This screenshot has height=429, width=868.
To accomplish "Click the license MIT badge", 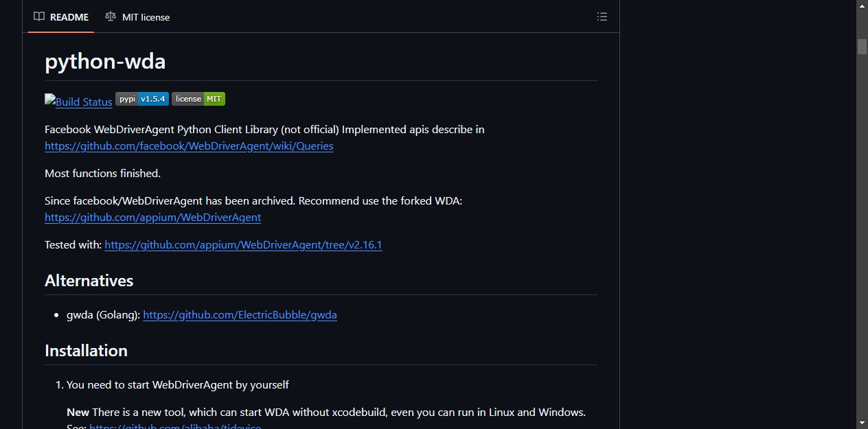I will pos(198,99).
